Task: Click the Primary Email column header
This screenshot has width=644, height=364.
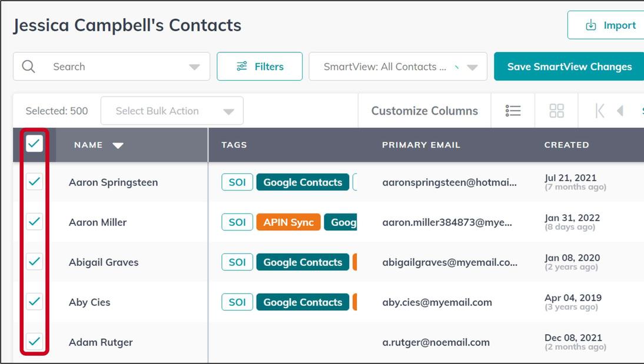Action: tap(421, 145)
